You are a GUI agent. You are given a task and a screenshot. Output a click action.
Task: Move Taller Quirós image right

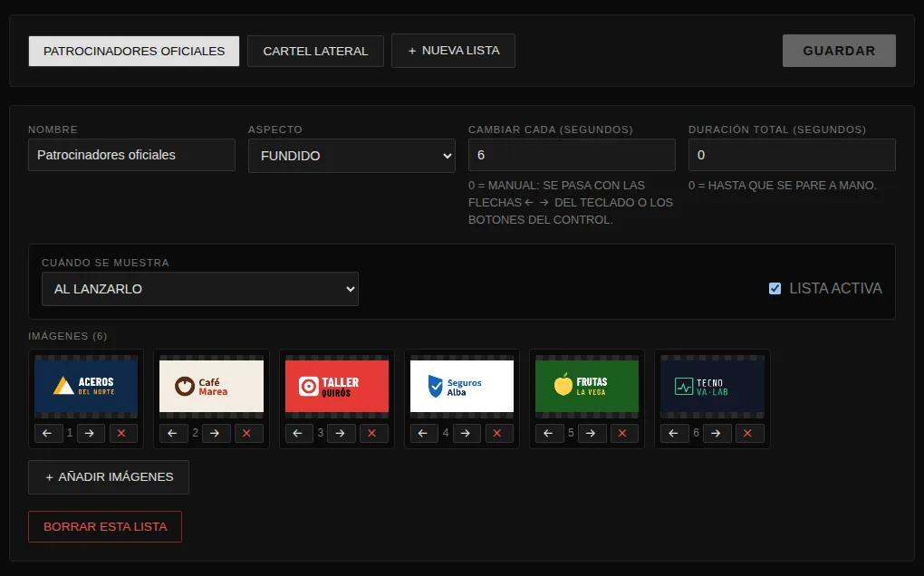tap(342, 434)
